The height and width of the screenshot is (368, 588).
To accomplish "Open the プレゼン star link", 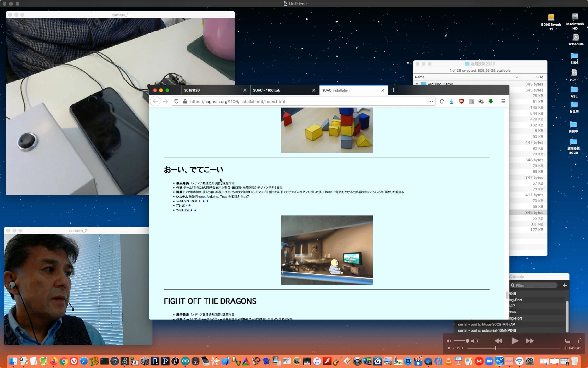I will click(x=189, y=205).
